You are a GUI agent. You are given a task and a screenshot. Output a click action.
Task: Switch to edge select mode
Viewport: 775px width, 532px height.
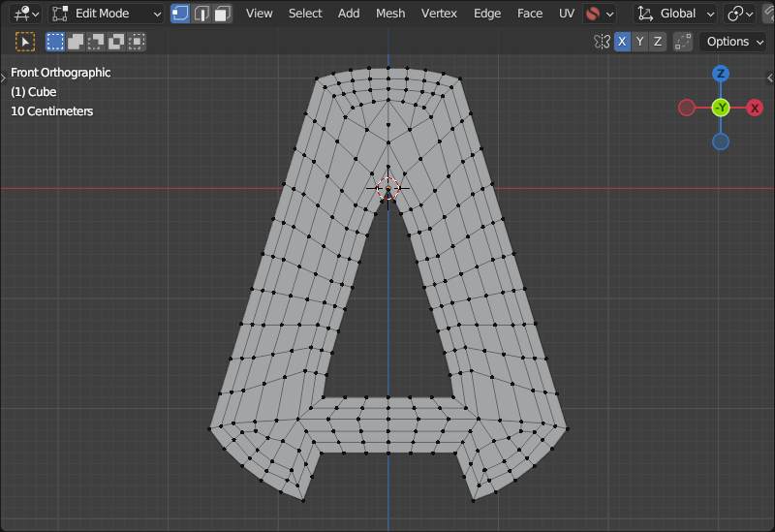(x=201, y=14)
